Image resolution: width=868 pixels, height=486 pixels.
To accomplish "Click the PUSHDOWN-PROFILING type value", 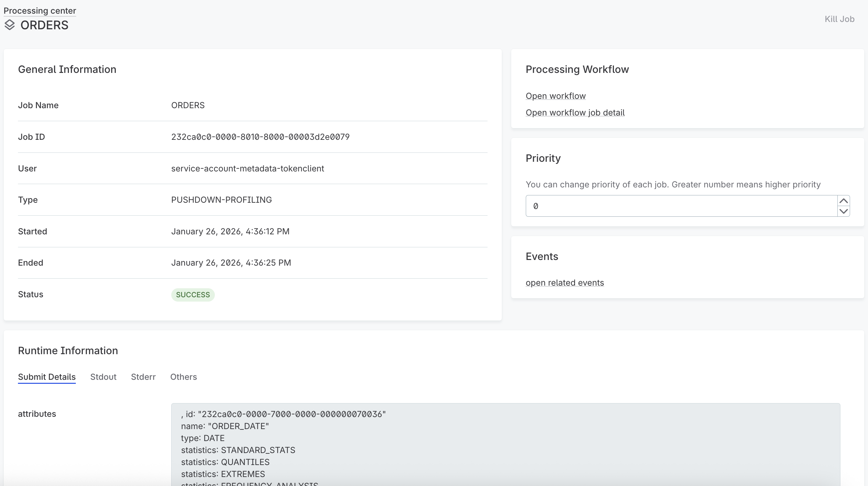I will coord(221,200).
